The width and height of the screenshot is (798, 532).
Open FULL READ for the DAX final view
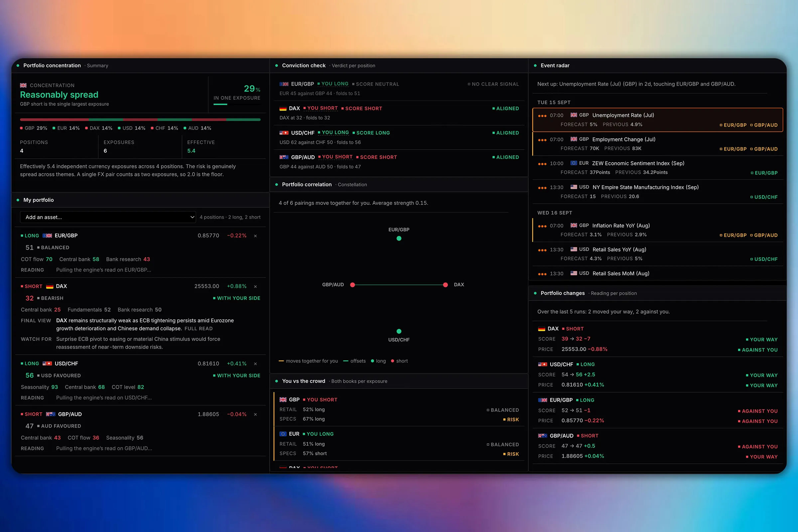199,329
